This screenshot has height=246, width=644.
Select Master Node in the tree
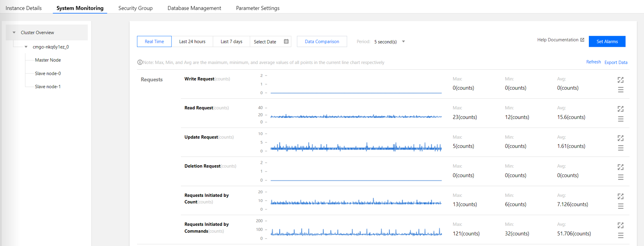(48, 60)
